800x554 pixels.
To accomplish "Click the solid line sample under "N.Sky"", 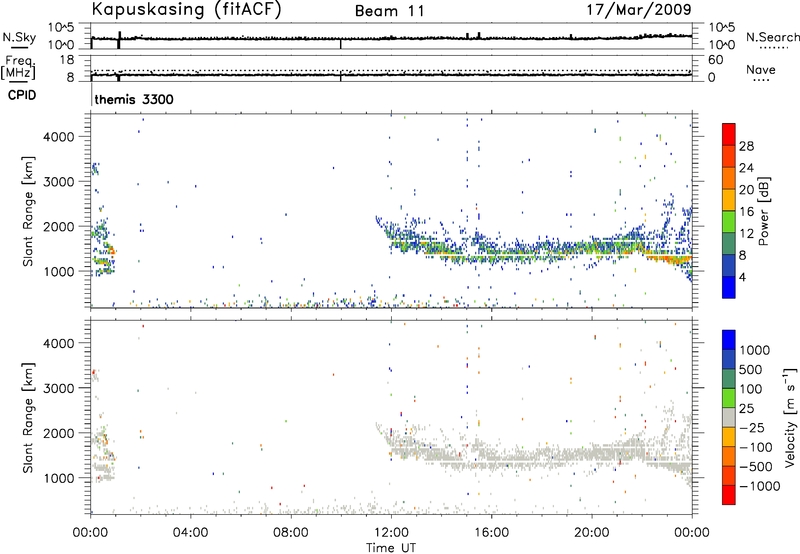I will (19, 47).
